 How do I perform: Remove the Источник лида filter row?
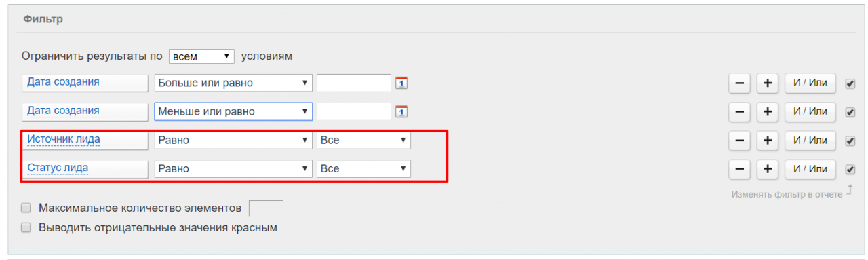coord(739,140)
